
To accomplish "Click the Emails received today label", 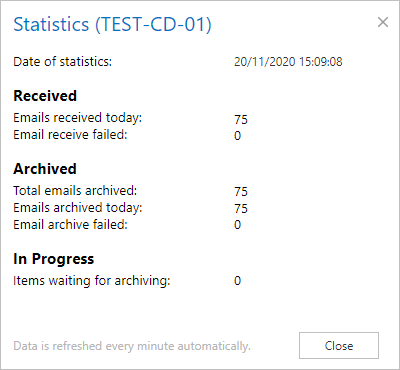I will pos(78,118).
